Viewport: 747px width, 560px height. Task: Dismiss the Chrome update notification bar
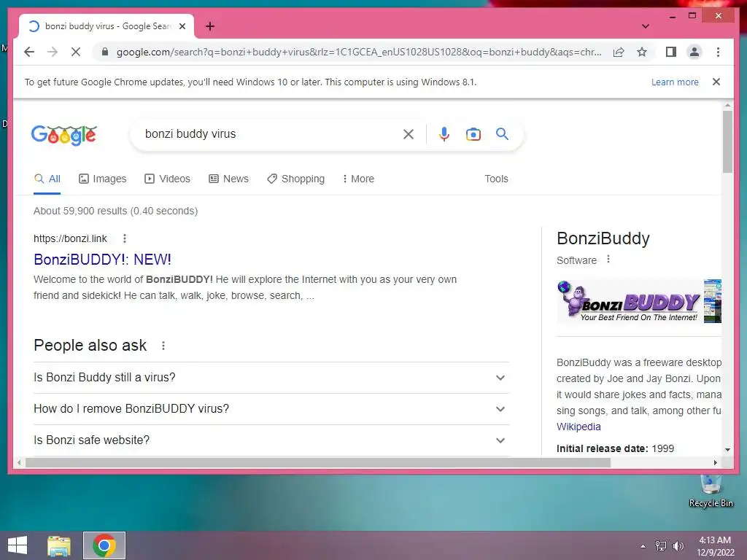[716, 82]
